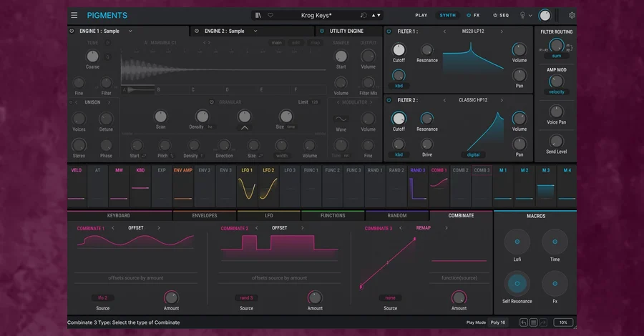644x336 pixels.
Task: Click the 10% CPU meter field
Action: pos(563,322)
